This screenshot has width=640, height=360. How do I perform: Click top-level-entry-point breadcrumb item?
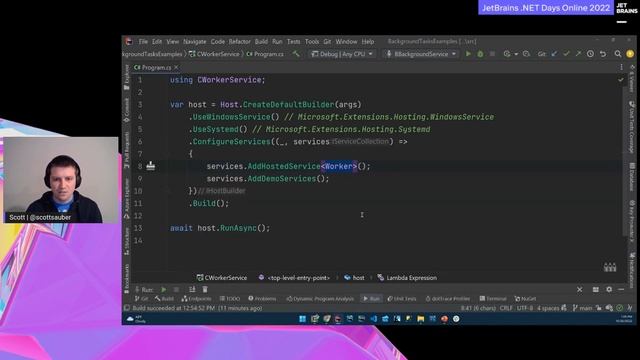295,278
